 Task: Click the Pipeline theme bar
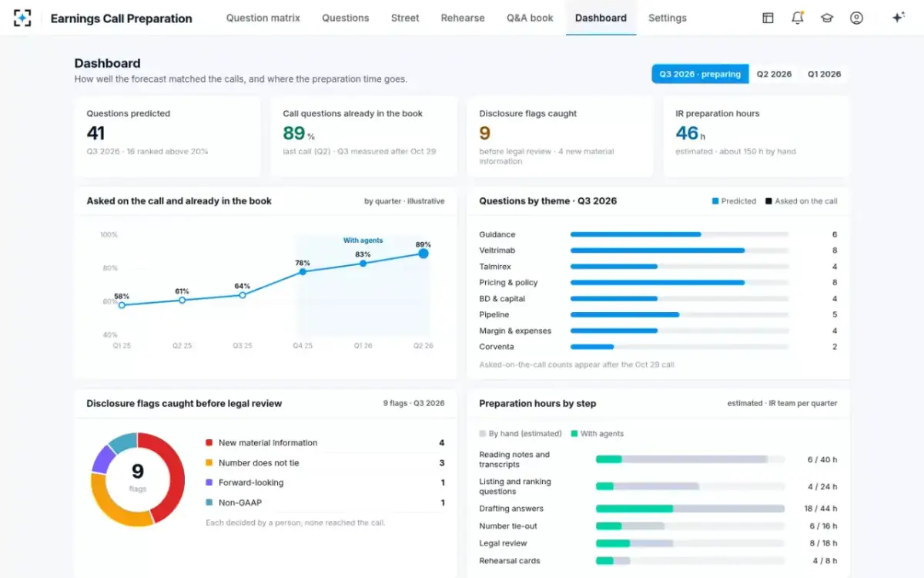[x=679, y=314]
